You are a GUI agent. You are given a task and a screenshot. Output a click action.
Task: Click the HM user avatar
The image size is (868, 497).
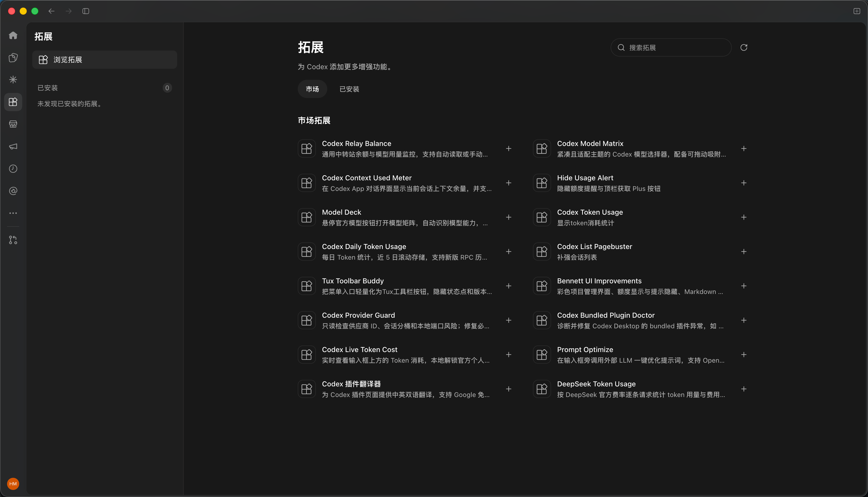pos(13,484)
